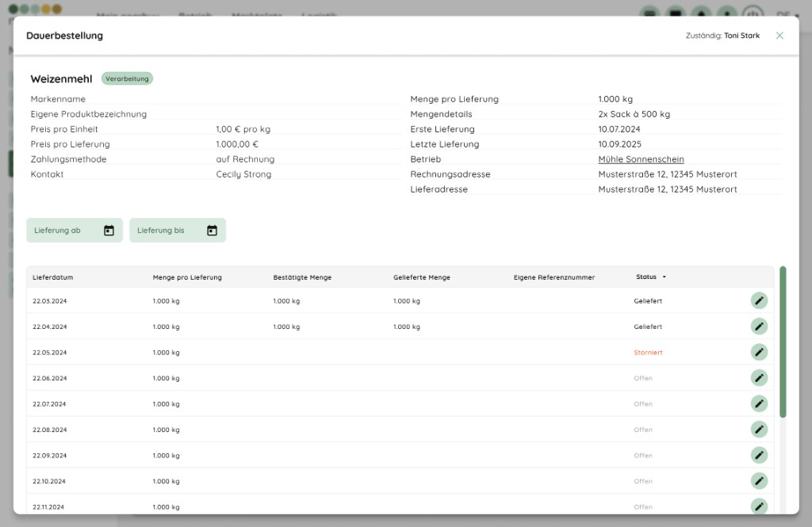
Task: Click the date 22.10.2024 cell
Action: pyautogui.click(x=49, y=482)
